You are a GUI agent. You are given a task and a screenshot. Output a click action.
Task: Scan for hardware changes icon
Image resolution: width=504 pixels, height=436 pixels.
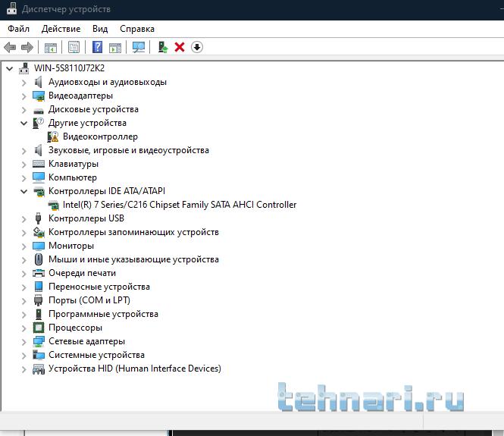(139, 48)
